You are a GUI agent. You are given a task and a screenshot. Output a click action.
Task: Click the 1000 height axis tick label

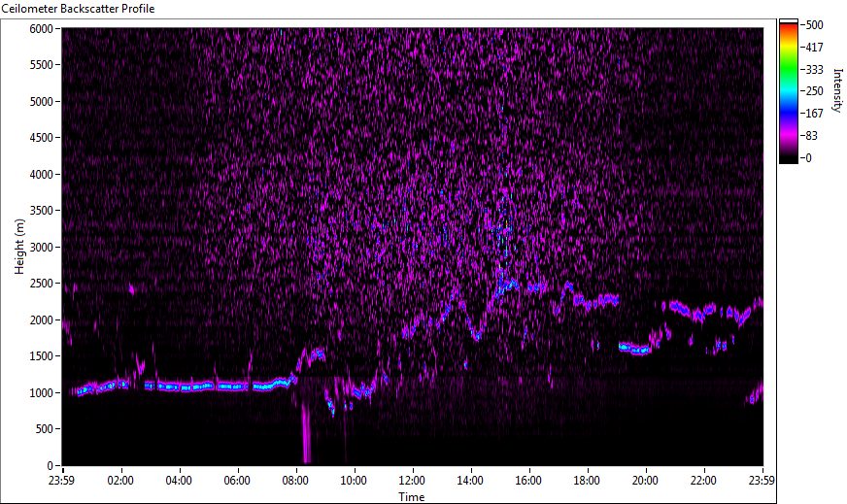pos(41,393)
